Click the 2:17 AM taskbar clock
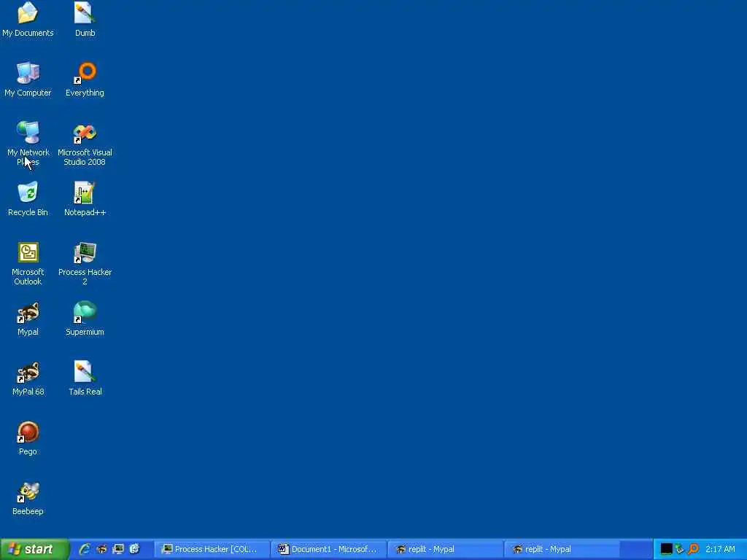Image resolution: width=747 pixels, height=560 pixels. [x=720, y=549]
